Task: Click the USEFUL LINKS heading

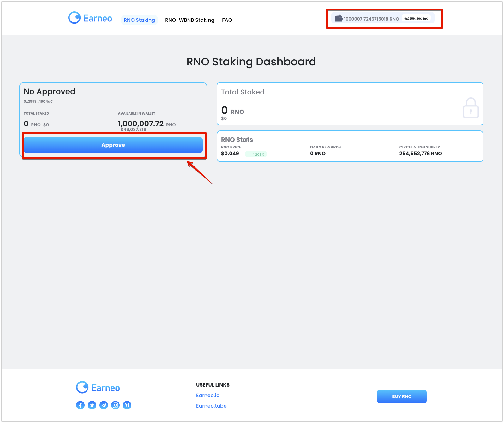Action: [x=213, y=385]
